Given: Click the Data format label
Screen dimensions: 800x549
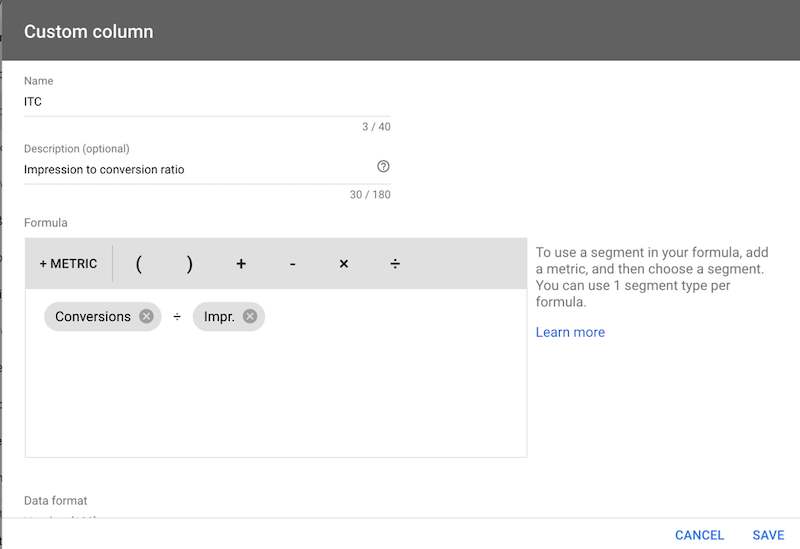Looking at the screenshot, I should 56,501.
